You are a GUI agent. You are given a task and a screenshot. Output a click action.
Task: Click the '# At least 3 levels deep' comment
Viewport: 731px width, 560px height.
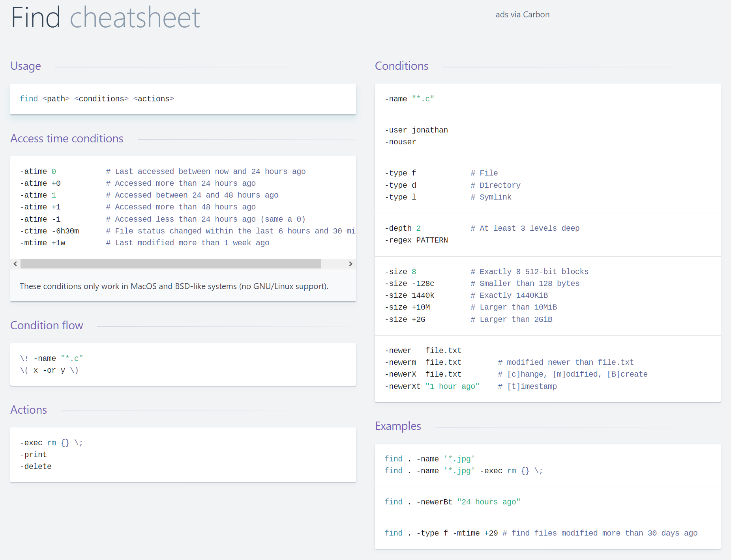click(525, 228)
